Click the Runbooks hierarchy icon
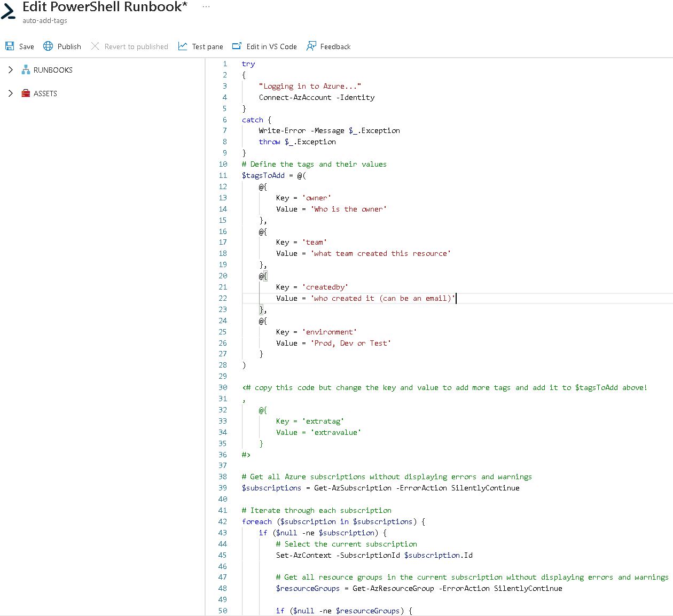The width and height of the screenshot is (673, 616). coord(26,70)
